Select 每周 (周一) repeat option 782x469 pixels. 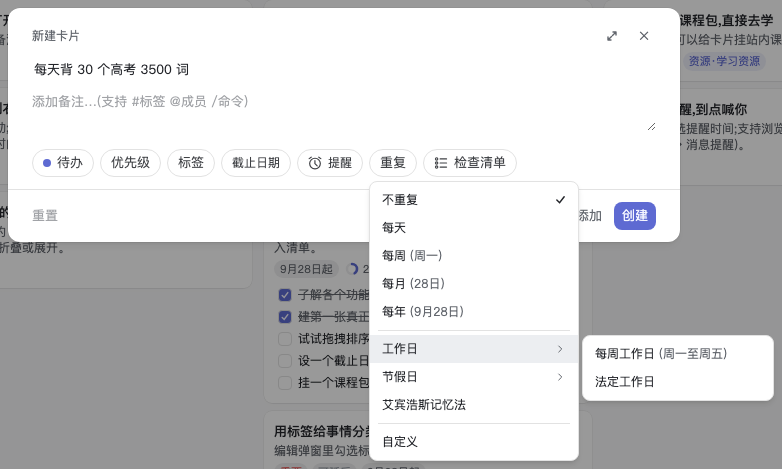click(x=474, y=256)
